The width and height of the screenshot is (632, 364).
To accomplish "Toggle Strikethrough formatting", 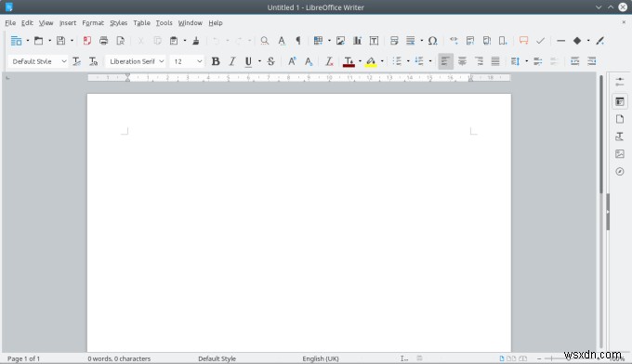I will click(270, 61).
